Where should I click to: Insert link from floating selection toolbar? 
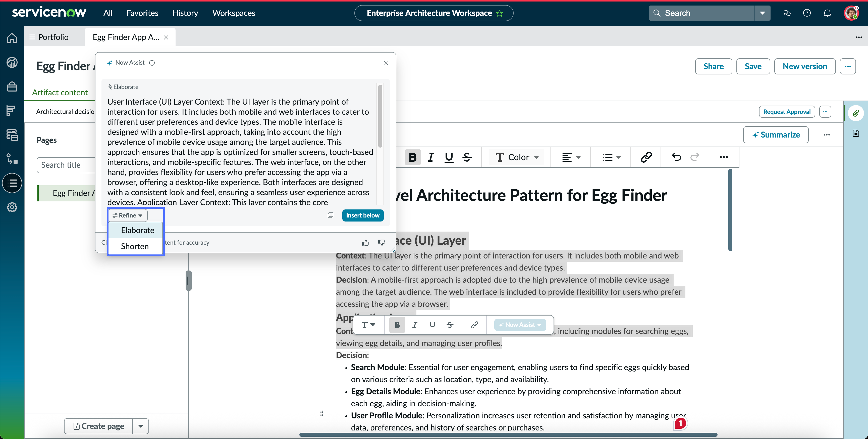click(x=474, y=325)
